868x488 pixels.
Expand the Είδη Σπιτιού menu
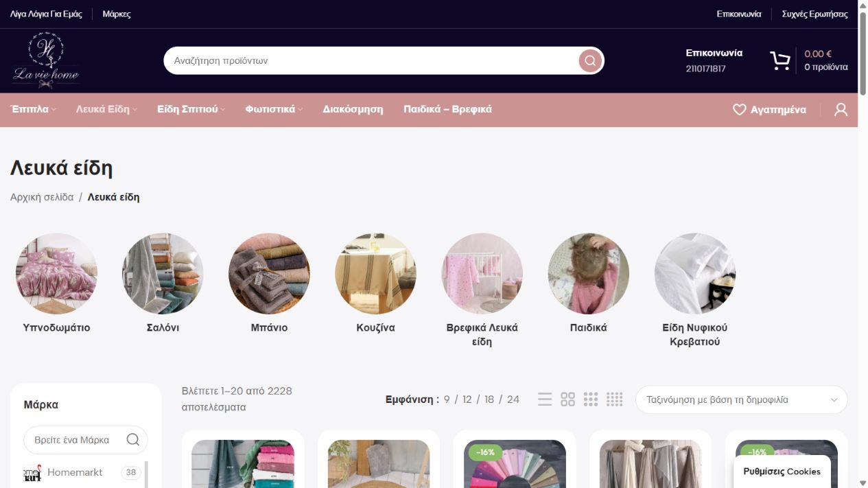[x=191, y=110]
